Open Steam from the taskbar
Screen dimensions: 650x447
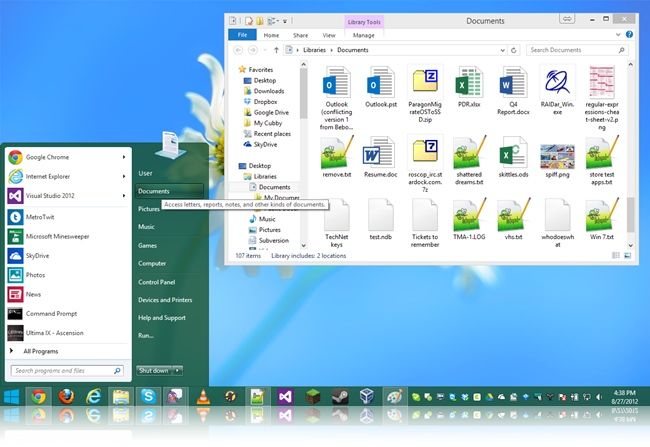[x=340, y=397]
